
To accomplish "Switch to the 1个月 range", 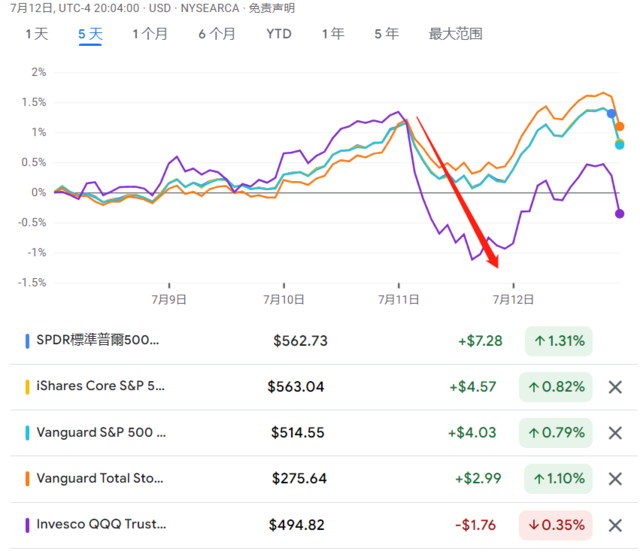I will coord(150,34).
